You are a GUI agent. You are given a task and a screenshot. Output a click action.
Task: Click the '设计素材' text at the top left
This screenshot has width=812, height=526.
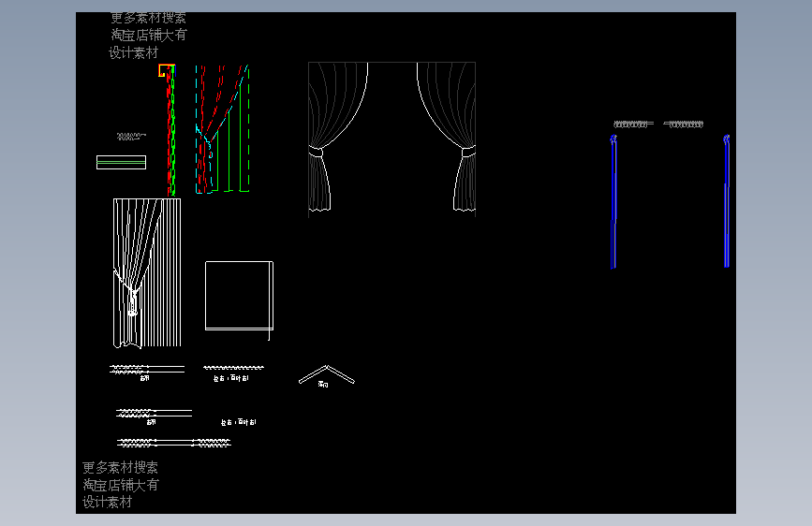(133, 52)
